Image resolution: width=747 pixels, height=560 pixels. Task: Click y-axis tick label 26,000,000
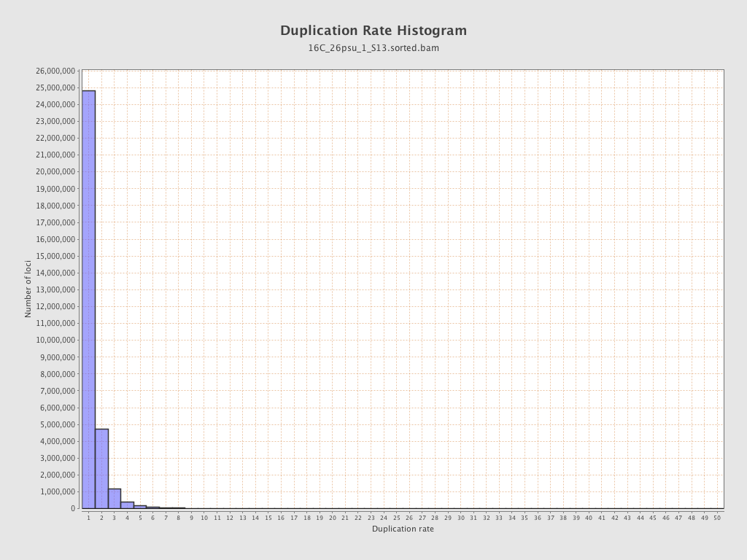pos(55,71)
